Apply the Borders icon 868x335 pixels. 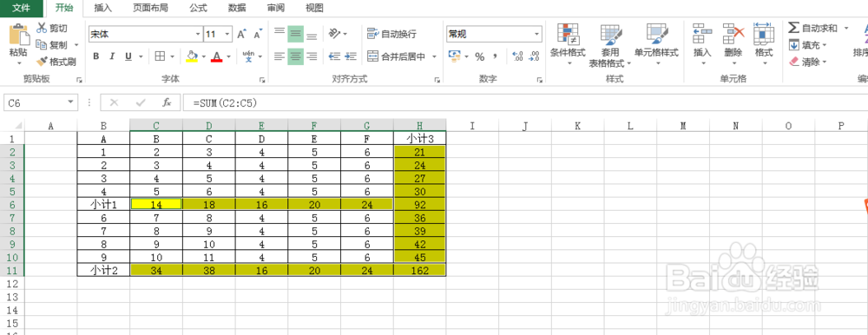tap(160, 56)
